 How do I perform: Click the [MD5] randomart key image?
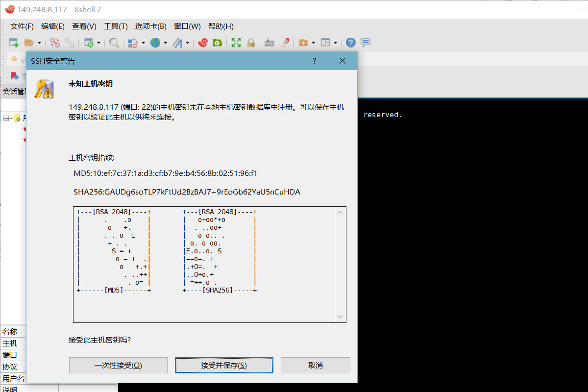click(114, 251)
